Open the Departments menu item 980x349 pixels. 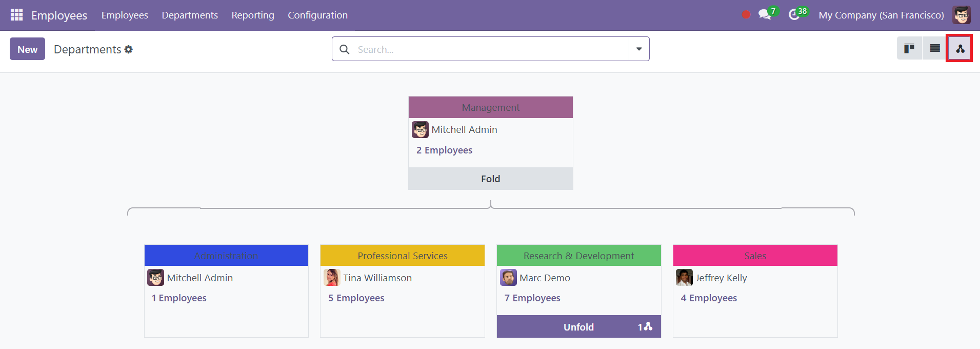pos(190,15)
